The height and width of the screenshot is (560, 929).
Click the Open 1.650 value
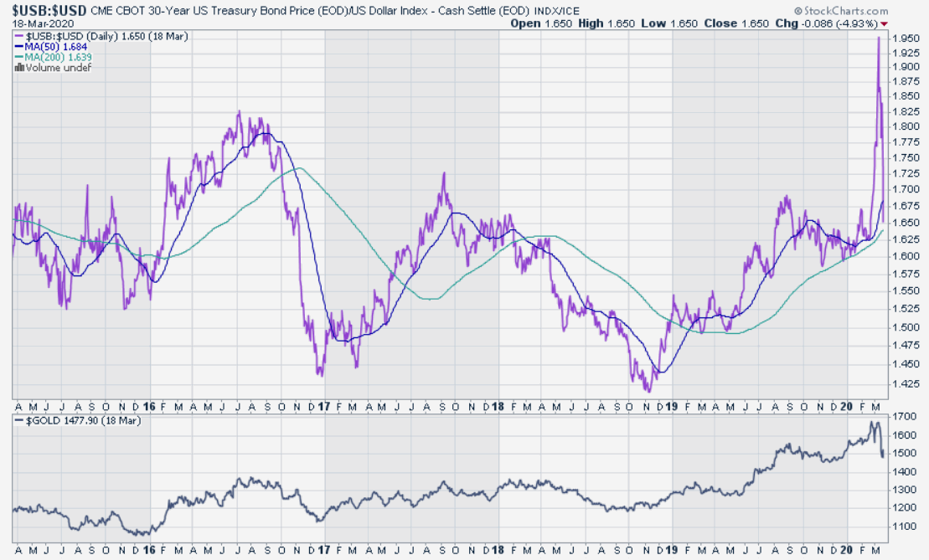[x=541, y=23]
